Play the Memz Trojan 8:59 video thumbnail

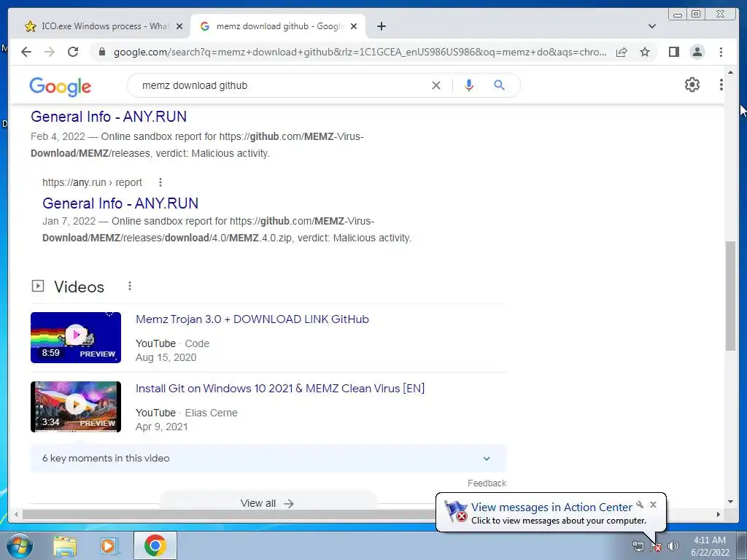click(76, 337)
